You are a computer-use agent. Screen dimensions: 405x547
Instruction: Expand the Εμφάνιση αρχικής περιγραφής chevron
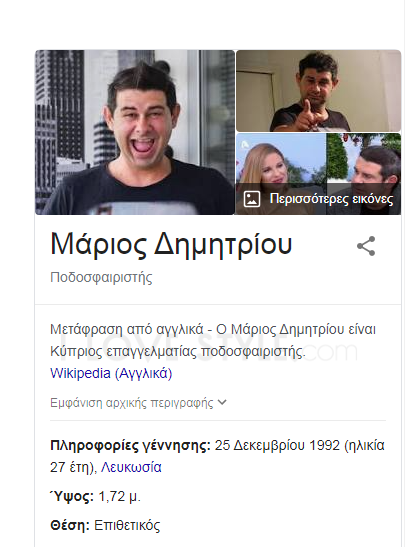point(222,403)
